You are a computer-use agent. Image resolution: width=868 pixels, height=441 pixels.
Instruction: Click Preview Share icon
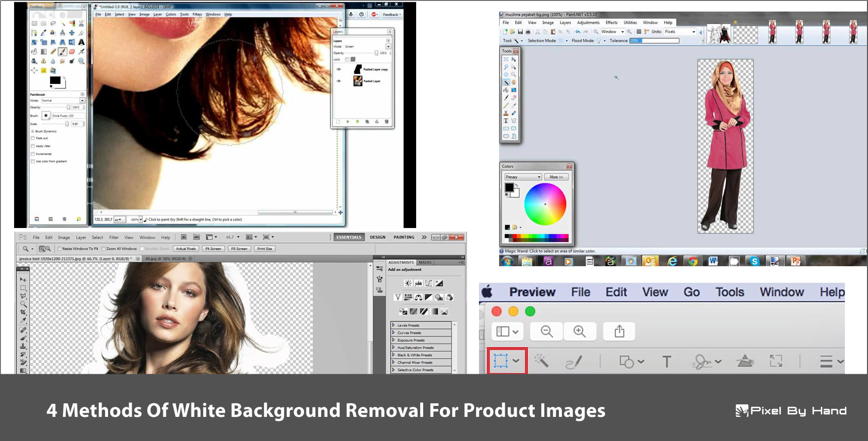click(619, 332)
